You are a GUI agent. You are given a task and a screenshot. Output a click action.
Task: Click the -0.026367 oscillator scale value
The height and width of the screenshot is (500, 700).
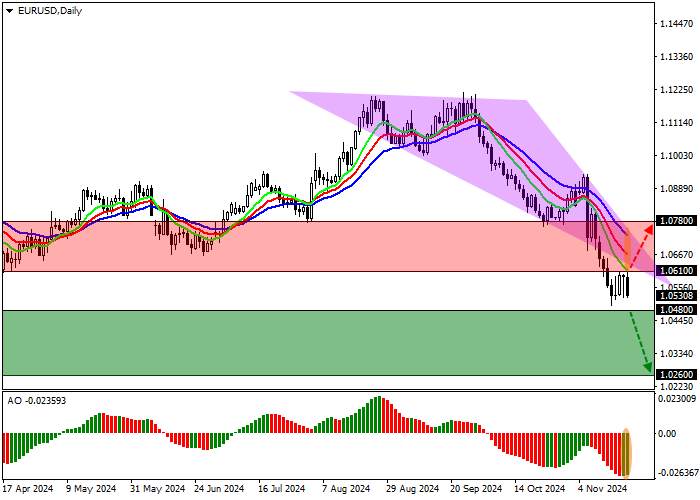click(x=678, y=473)
